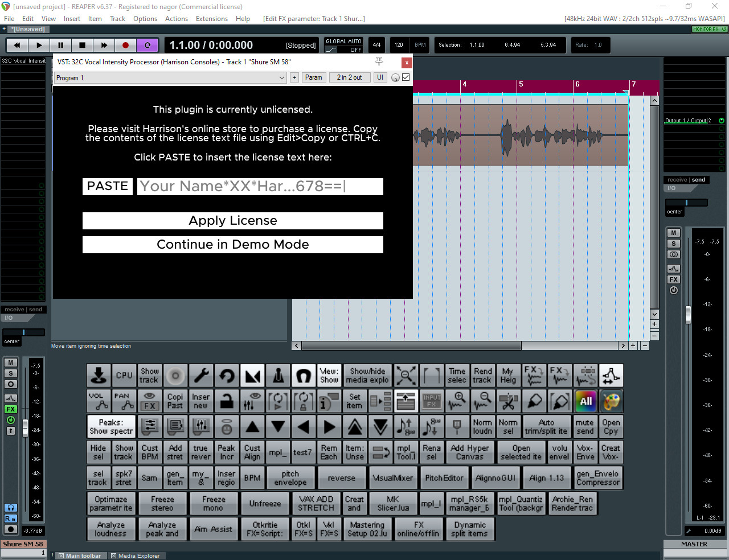Click the CPU toolbar button

124,376
